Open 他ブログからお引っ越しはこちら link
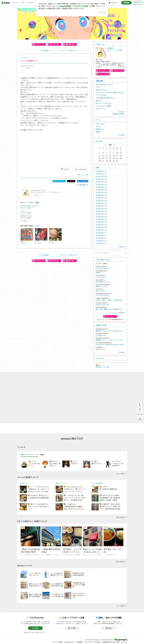 click(35, 633)
